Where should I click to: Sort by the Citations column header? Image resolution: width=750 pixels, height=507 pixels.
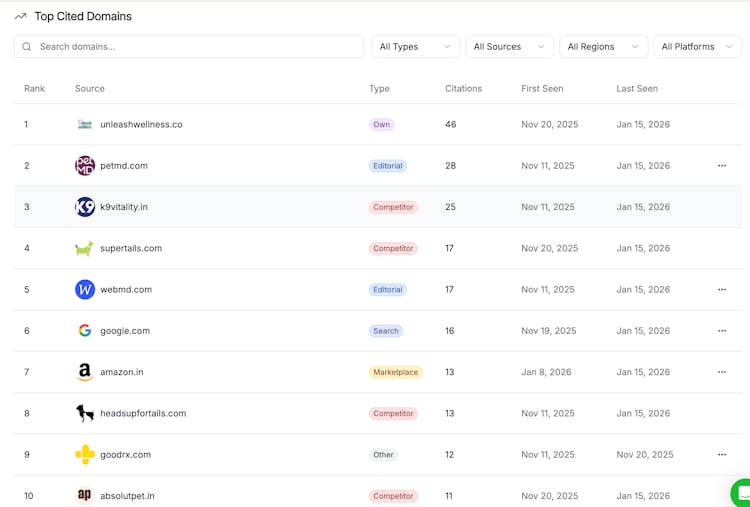point(463,89)
